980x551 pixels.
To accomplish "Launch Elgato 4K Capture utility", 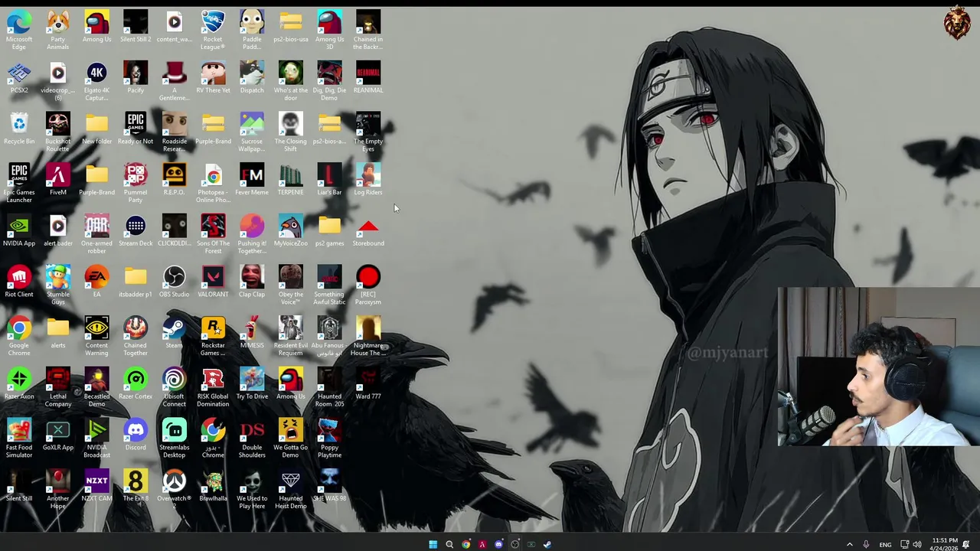I will 96,82.
